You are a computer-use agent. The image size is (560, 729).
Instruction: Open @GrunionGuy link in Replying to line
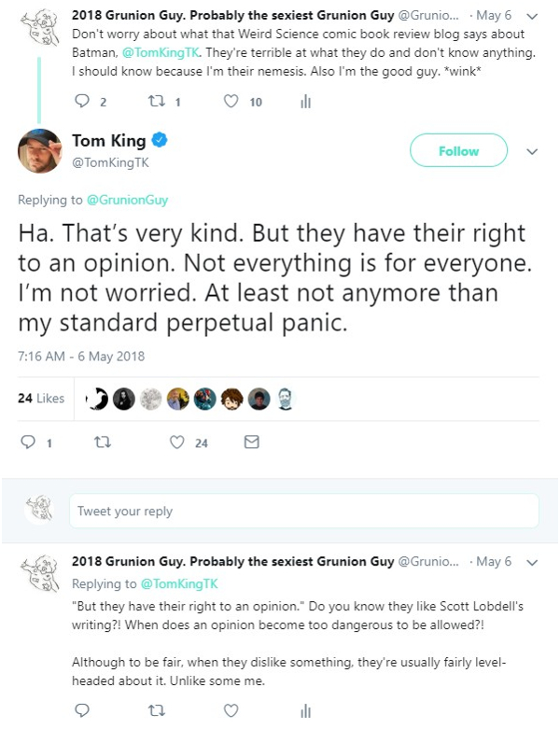[x=128, y=201]
